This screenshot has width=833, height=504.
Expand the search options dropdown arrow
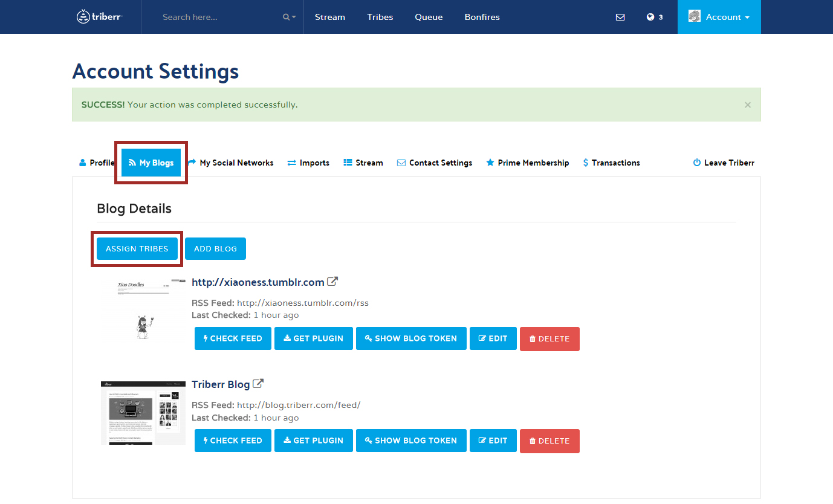pyautogui.click(x=290, y=17)
